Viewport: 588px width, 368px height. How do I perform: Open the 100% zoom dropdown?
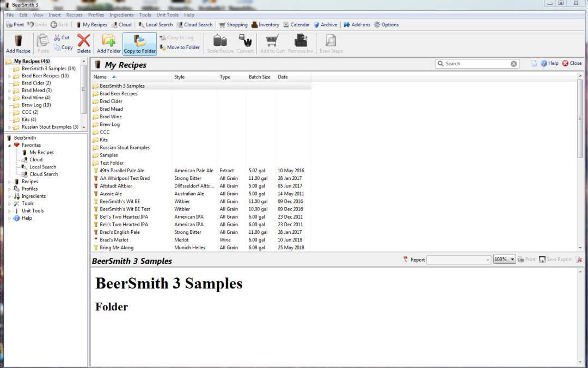(x=504, y=260)
